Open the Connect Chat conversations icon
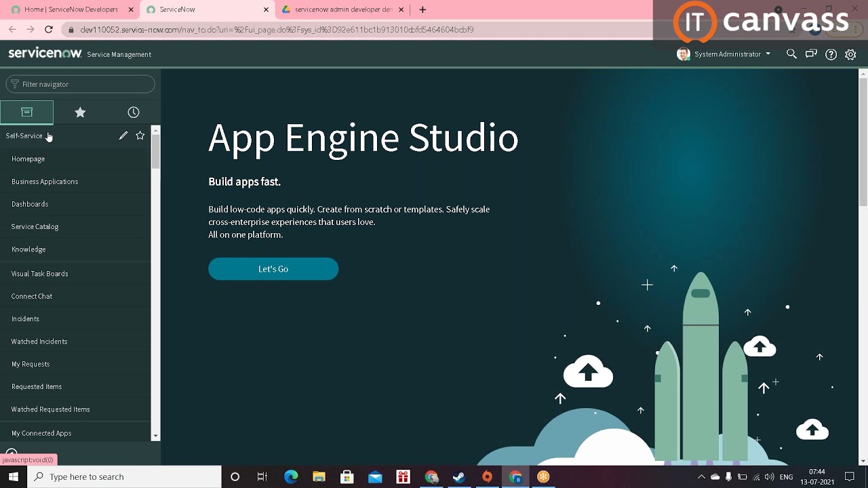Screen dimensions: 868x488 811,54
